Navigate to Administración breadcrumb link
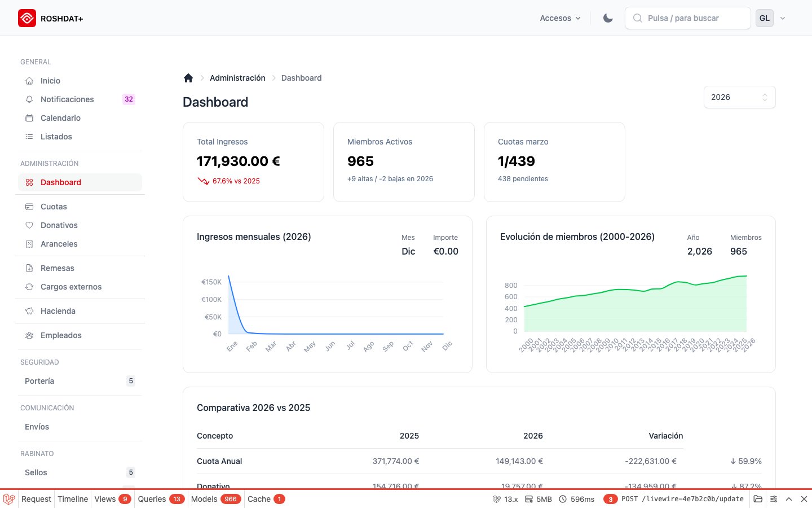The width and height of the screenshot is (812, 508). click(237, 78)
